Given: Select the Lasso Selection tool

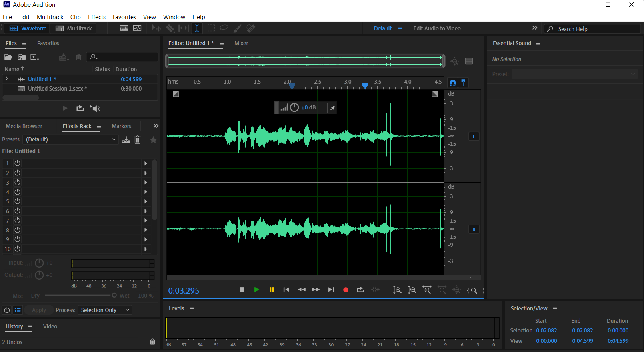Looking at the screenshot, I should point(224,28).
